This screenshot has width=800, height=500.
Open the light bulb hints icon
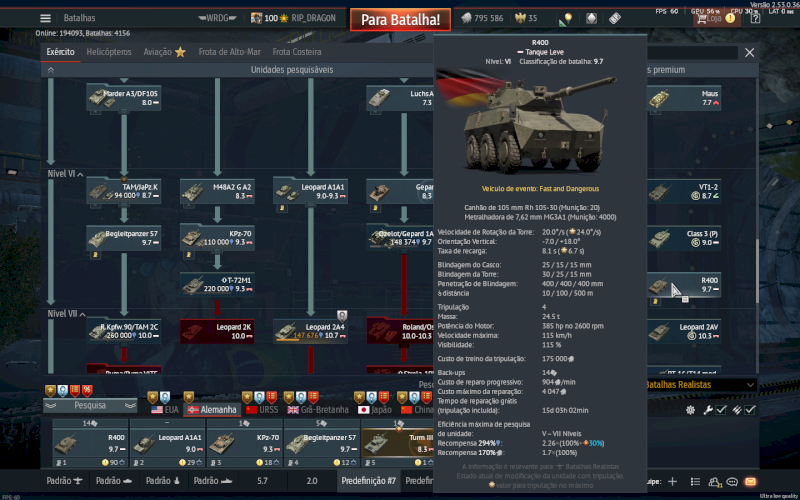pyautogui.click(x=568, y=18)
